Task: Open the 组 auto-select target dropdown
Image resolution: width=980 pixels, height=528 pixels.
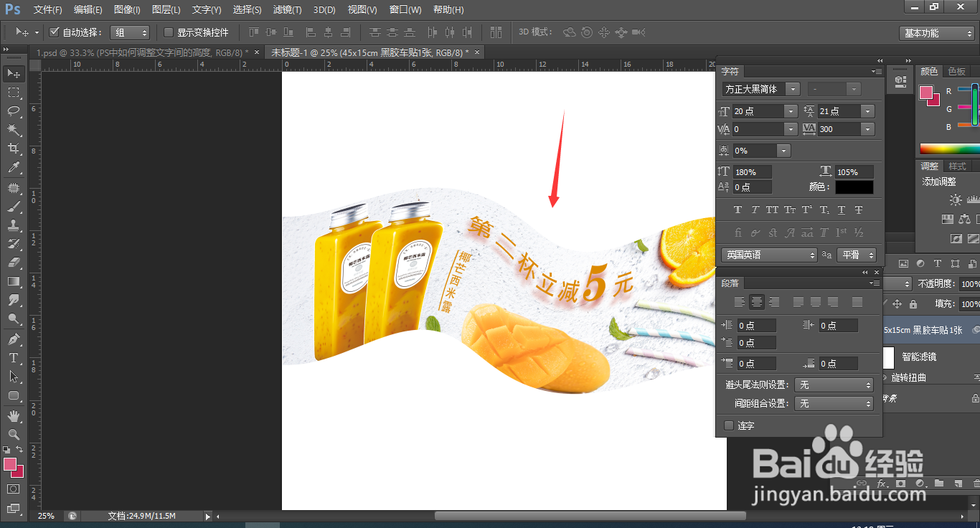Action: [x=130, y=32]
